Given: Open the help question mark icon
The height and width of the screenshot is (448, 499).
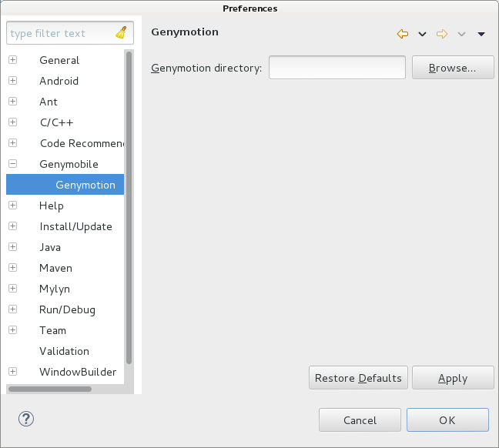Looking at the screenshot, I should tap(26, 419).
